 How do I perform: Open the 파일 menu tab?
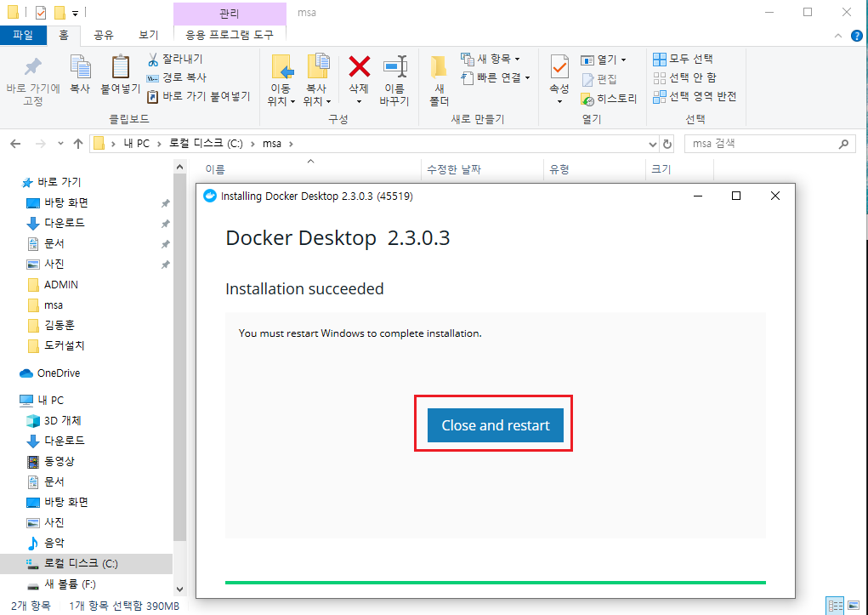point(23,35)
